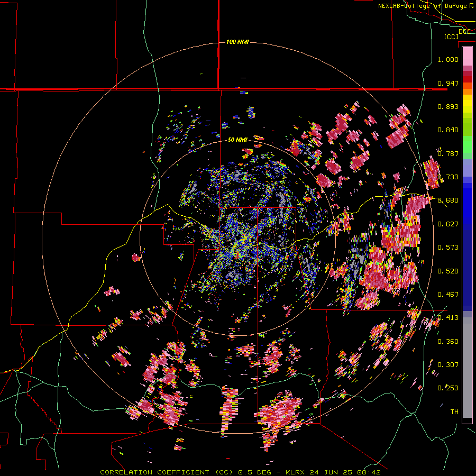Click the KLRX radar site identifier

pos(296,472)
